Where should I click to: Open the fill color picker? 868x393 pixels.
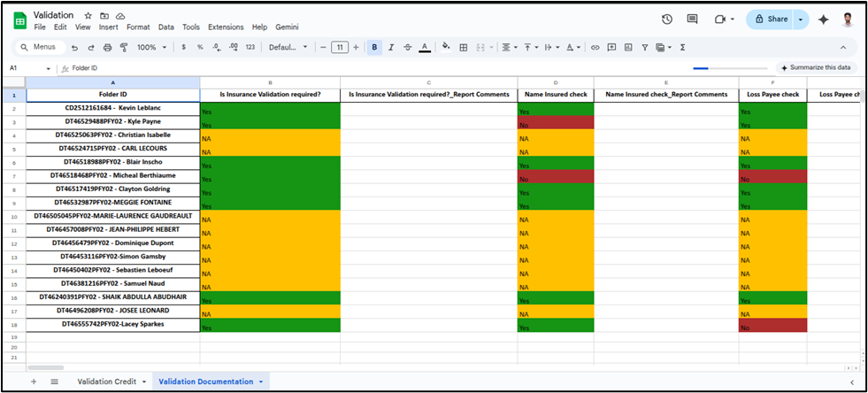445,47
